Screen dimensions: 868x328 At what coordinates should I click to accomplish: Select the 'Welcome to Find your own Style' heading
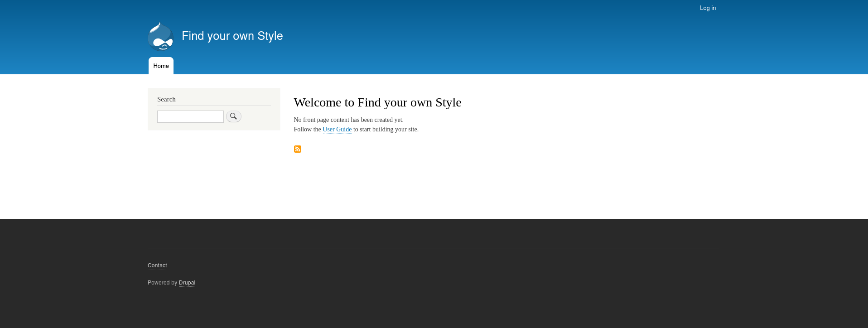tap(377, 102)
